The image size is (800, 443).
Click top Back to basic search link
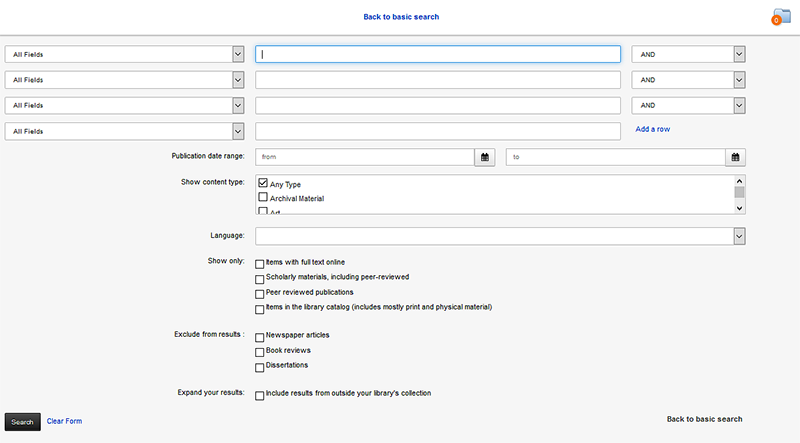pos(401,17)
